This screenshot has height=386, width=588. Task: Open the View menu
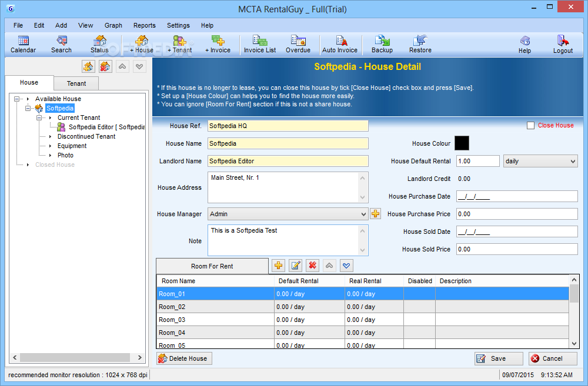[x=85, y=25]
